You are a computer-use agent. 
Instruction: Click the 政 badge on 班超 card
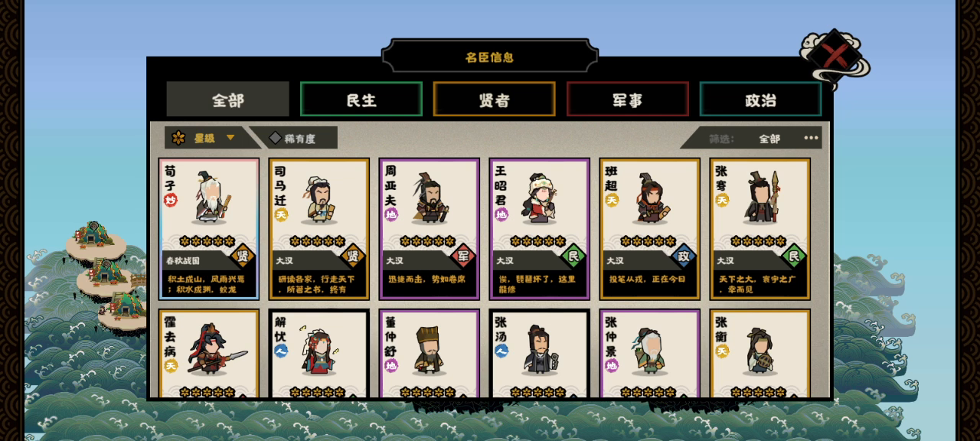(x=684, y=256)
